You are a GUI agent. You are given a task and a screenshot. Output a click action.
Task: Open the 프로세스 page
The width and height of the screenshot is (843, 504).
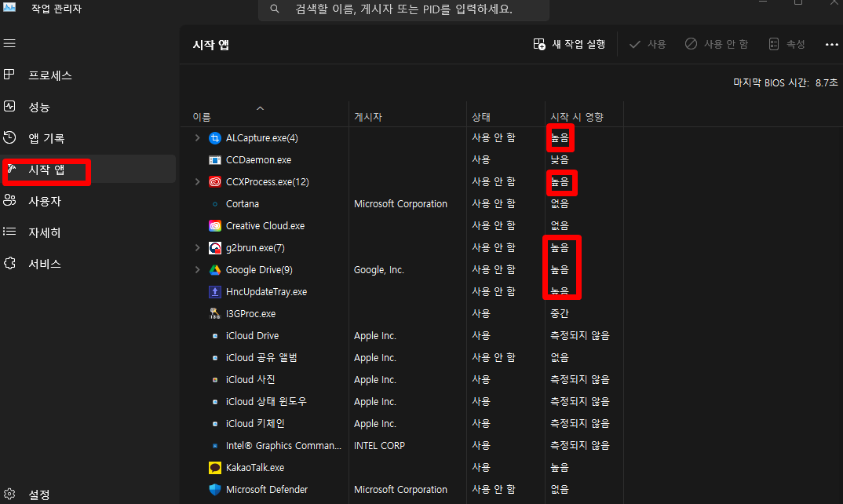coord(89,75)
